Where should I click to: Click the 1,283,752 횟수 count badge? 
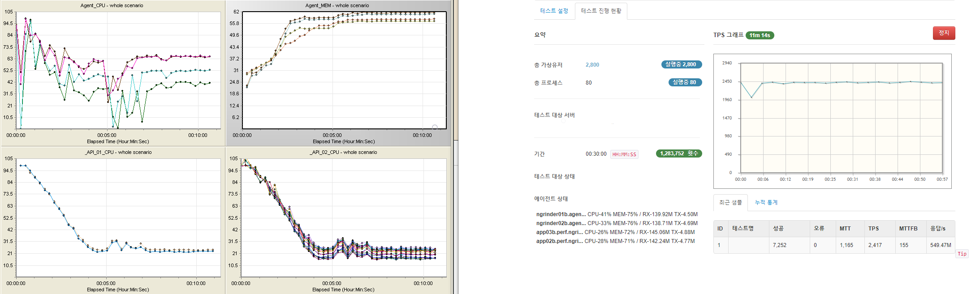click(x=678, y=153)
